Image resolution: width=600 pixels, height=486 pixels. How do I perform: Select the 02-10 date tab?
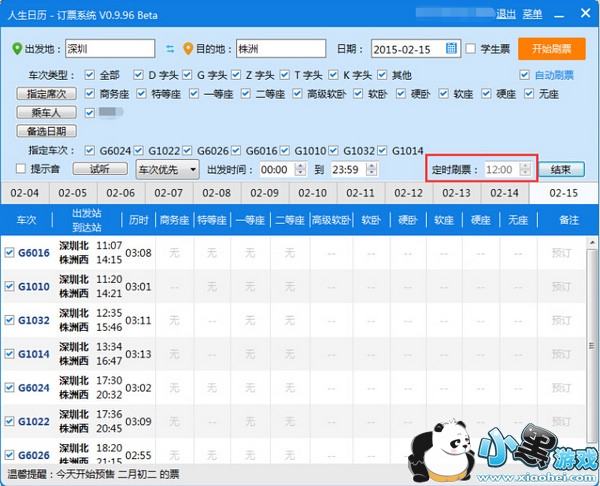coord(313,192)
